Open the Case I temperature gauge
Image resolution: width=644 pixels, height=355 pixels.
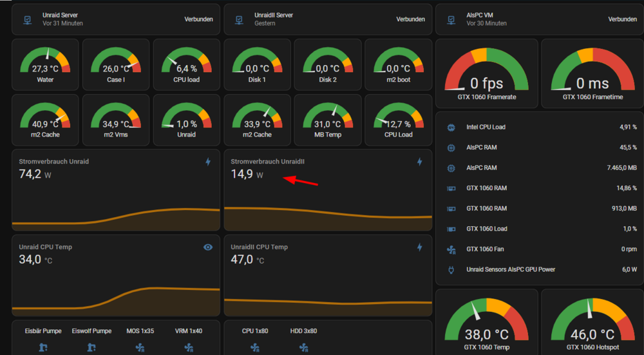(x=116, y=64)
